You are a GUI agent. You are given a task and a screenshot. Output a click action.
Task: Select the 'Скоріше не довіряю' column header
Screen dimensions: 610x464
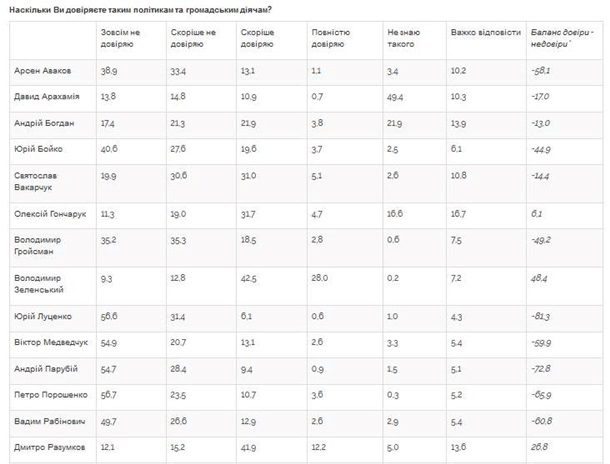[x=193, y=38]
